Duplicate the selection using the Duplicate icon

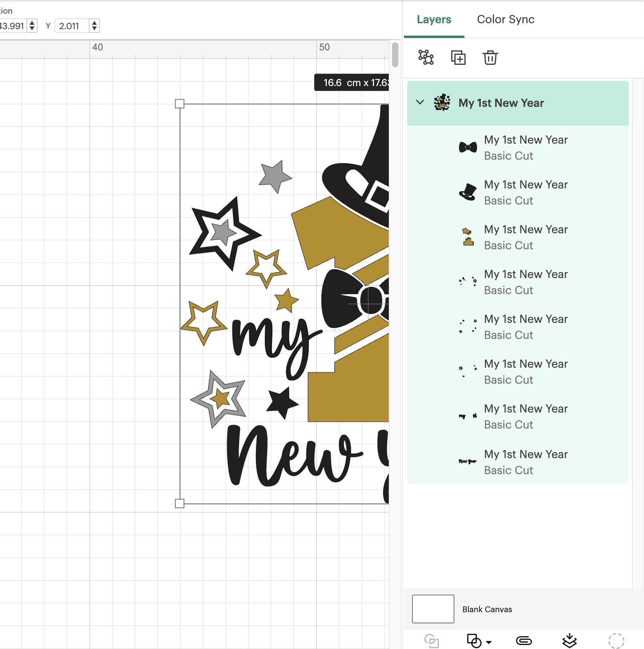(459, 58)
